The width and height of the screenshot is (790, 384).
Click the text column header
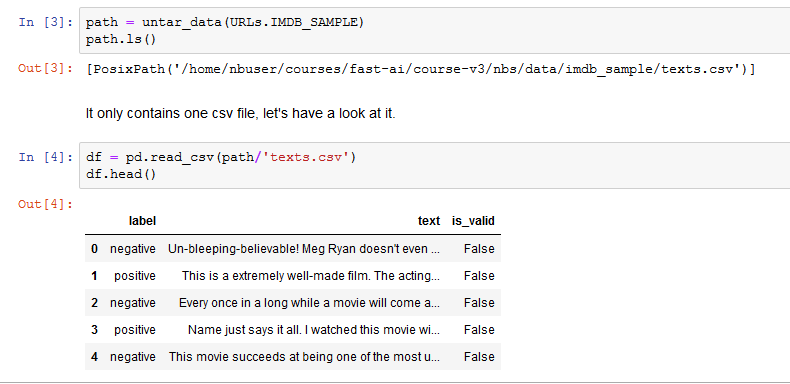pos(429,221)
